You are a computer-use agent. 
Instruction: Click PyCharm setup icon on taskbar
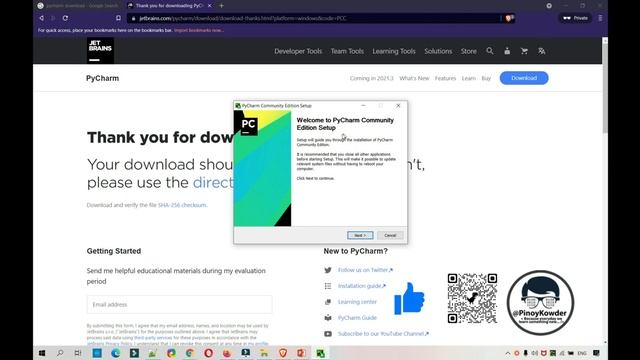(320, 353)
